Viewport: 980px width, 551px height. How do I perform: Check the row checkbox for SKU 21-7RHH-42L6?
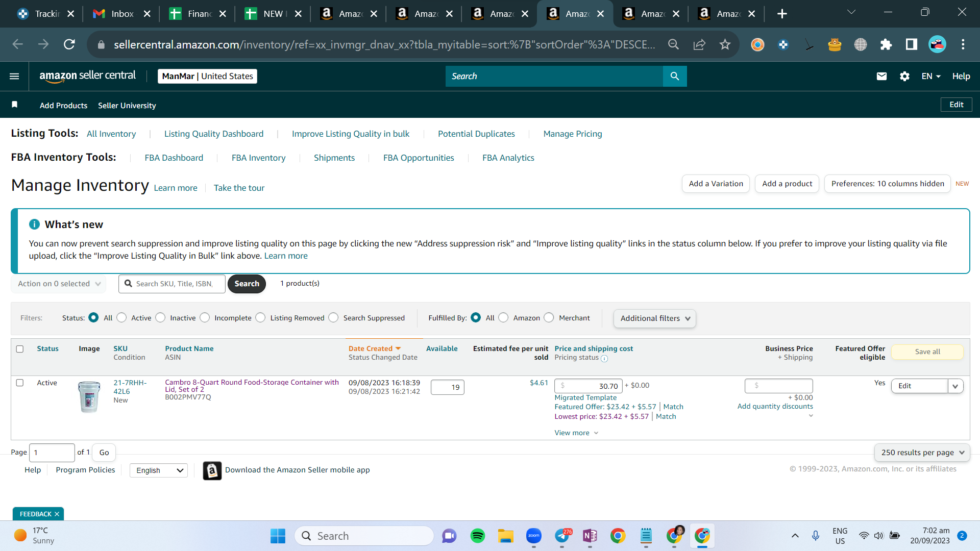[x=20, y=383]
